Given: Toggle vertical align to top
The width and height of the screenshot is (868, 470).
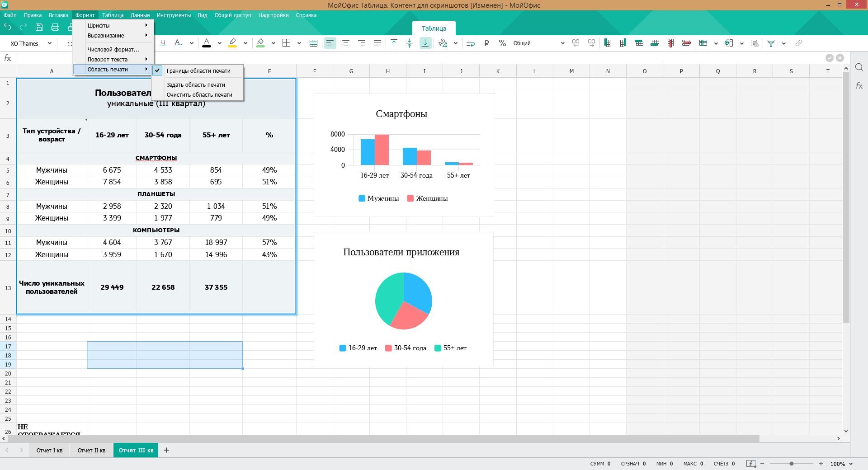Looking at the screenshot, I should [394, 43].
